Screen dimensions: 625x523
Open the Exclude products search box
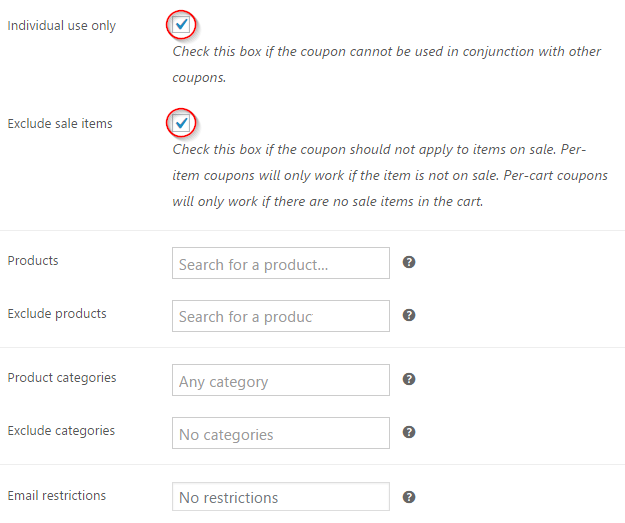(x=281, y=316)
